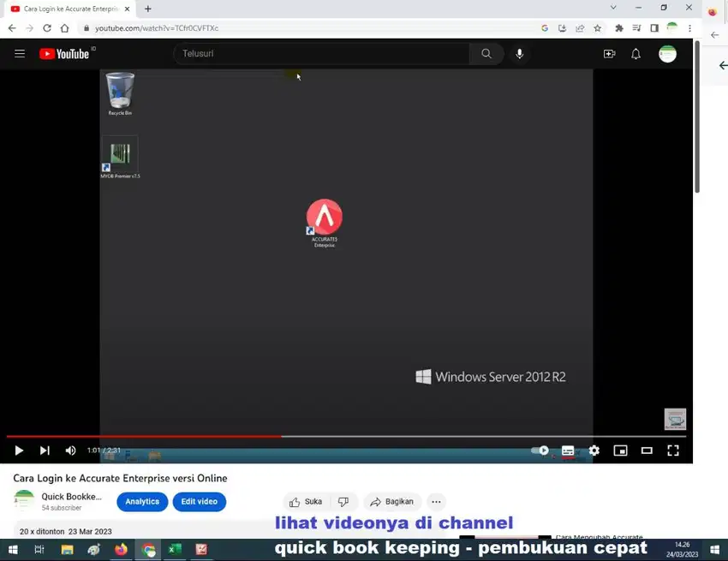728x561 pixels.
Task: Share page via the address bar icon
Action: click(x=580, y=28)
